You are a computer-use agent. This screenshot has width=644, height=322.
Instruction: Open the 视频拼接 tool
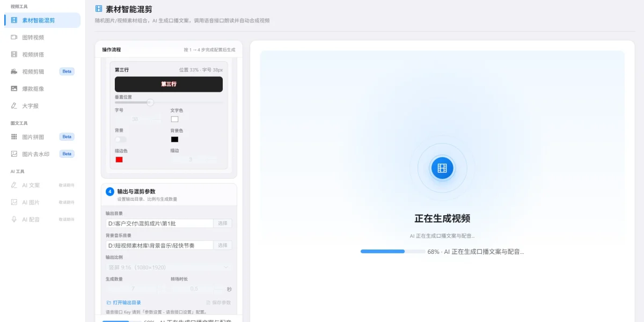[x=42, y=54]
